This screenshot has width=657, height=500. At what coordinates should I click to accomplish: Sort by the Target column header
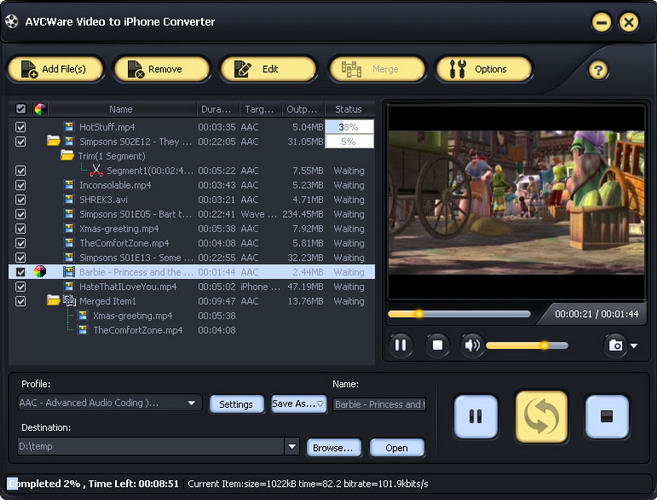point(261,109)
